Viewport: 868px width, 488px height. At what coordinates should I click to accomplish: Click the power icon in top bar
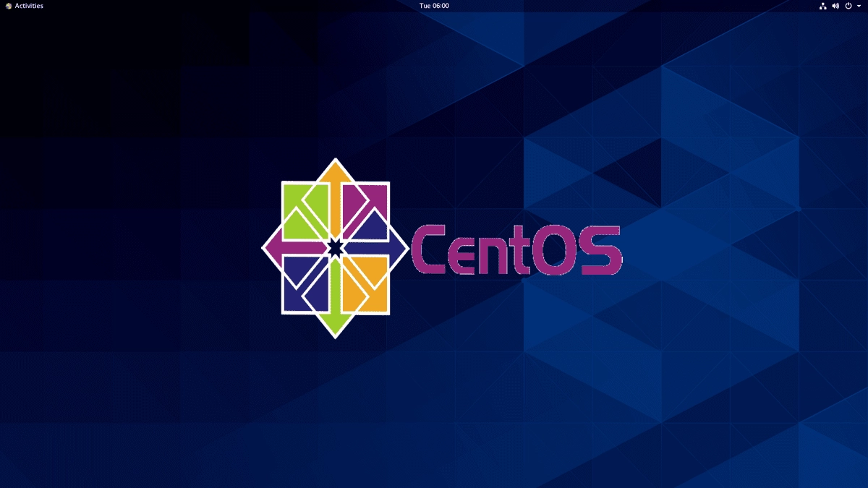[848, 6]
